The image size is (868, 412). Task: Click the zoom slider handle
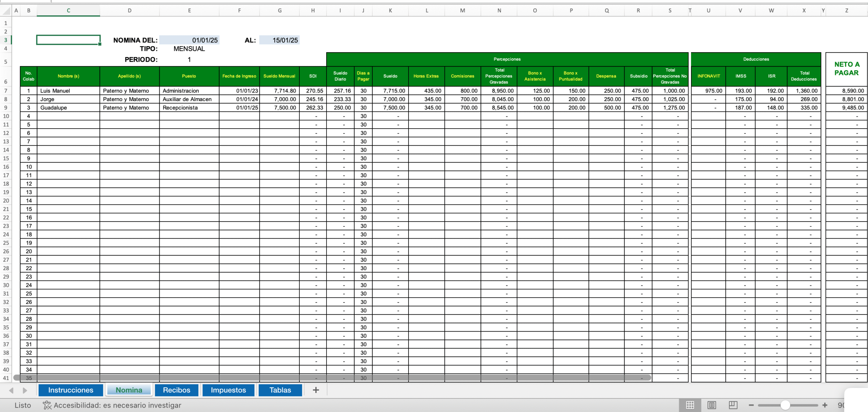click(x=785, y=405)
